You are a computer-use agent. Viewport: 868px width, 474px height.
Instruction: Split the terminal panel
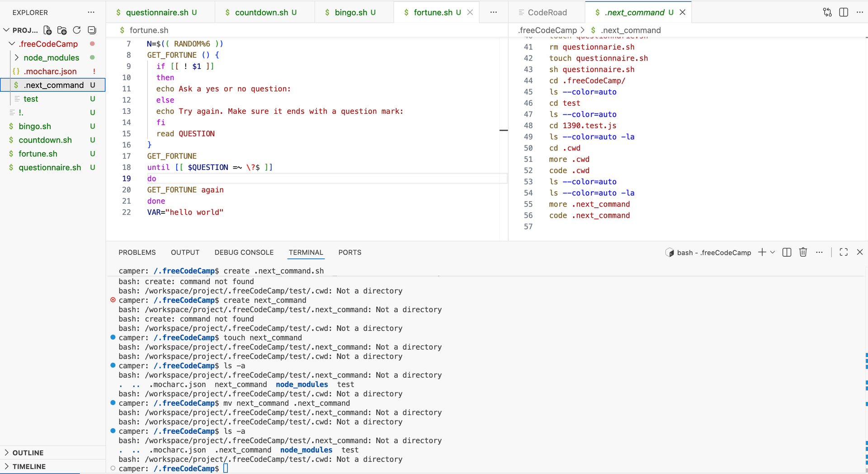click(787, 252)
